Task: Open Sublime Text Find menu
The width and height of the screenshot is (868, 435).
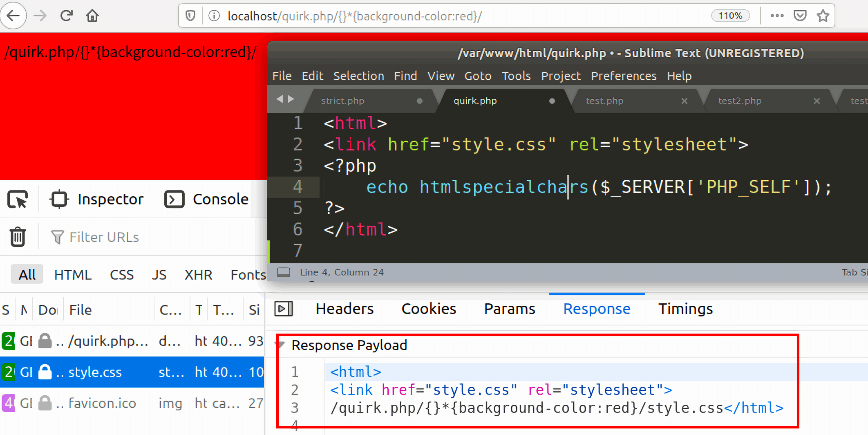Action: pos(405,76)
